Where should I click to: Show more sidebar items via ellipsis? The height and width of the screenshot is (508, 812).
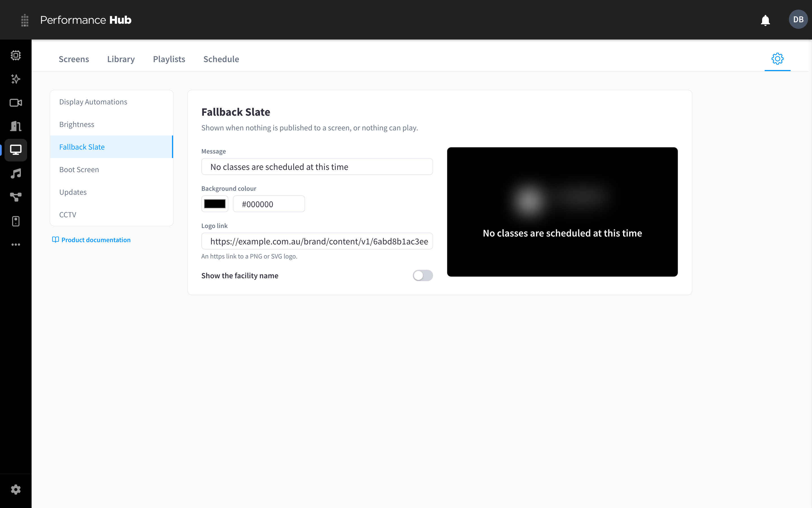pos(16,245)
